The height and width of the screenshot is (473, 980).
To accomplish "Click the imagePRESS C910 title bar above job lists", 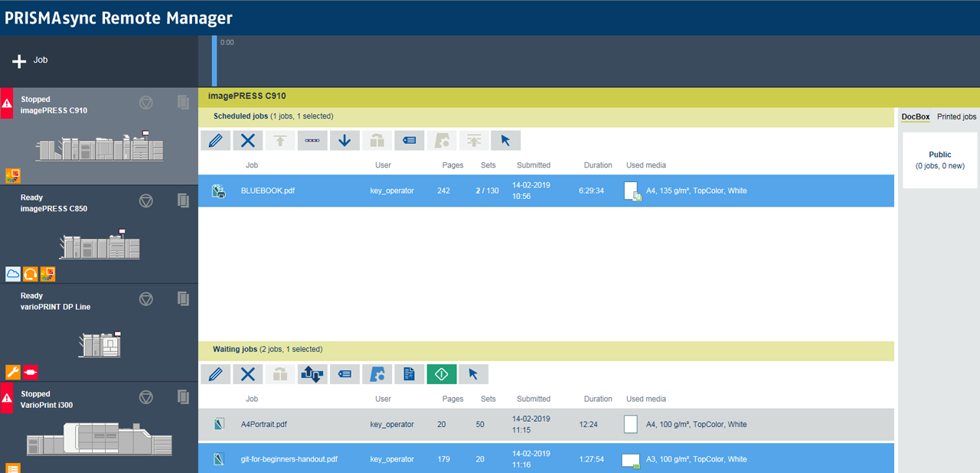I will pyautogui.click(x=589, y=96).
